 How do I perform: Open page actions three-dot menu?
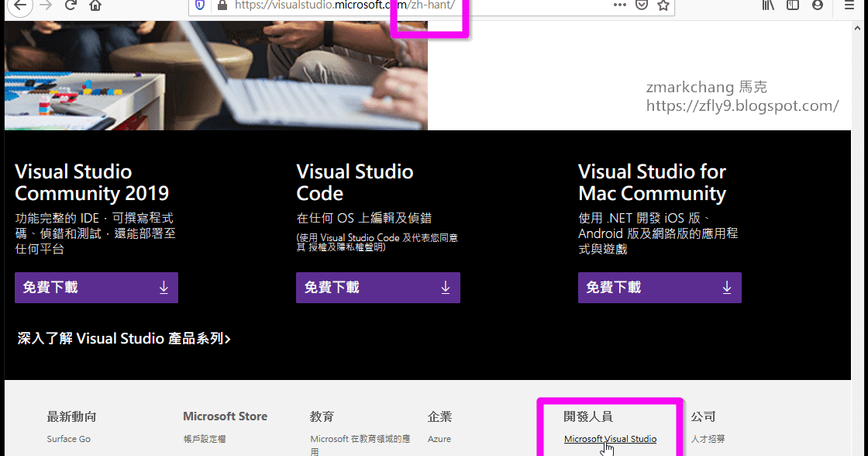tap(620, 5)
